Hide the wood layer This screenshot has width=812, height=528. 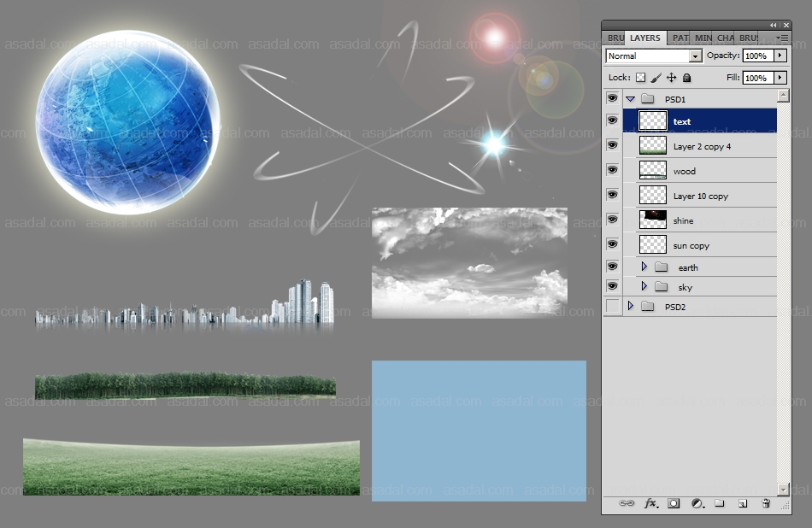(x=612, y=171)
